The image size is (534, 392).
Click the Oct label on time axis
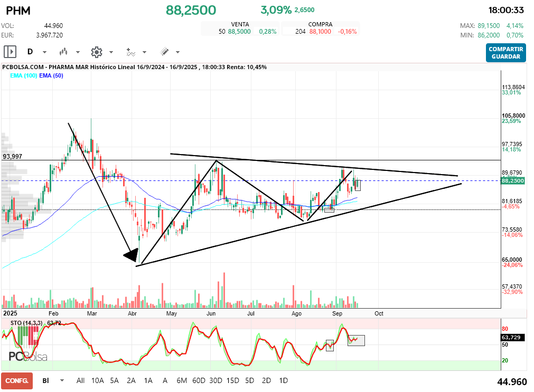[379, 313]
